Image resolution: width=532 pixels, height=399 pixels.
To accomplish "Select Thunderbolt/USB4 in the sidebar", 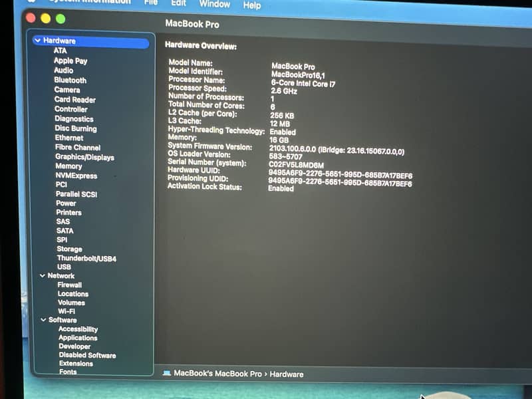I will coord(86,259).
